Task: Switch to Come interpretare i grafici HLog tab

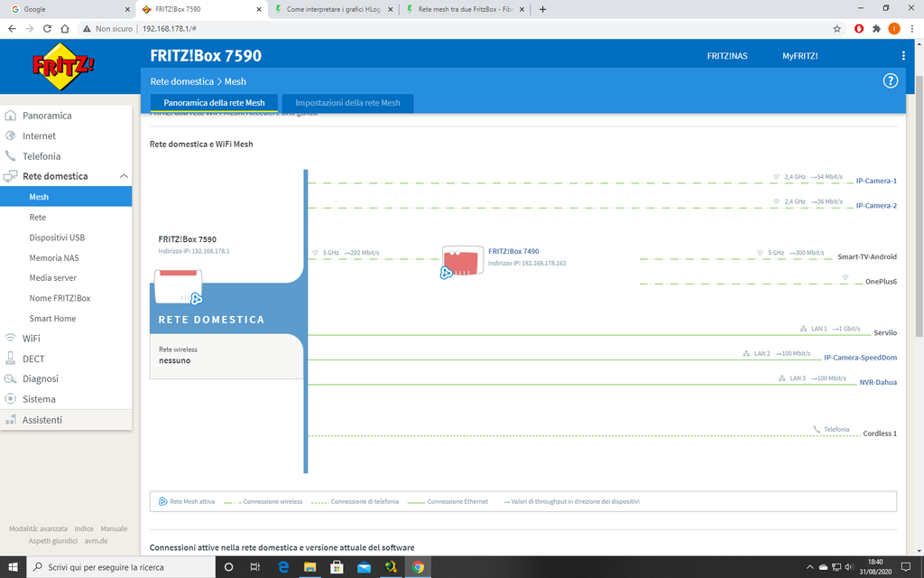Action: (x=333, y=9)
